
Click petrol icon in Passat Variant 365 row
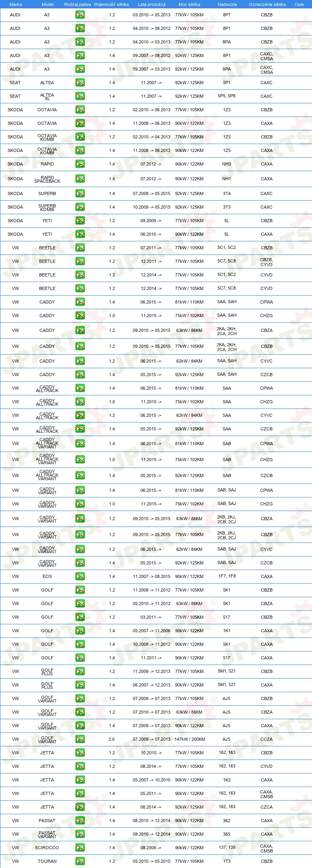[x=80, y=834]
